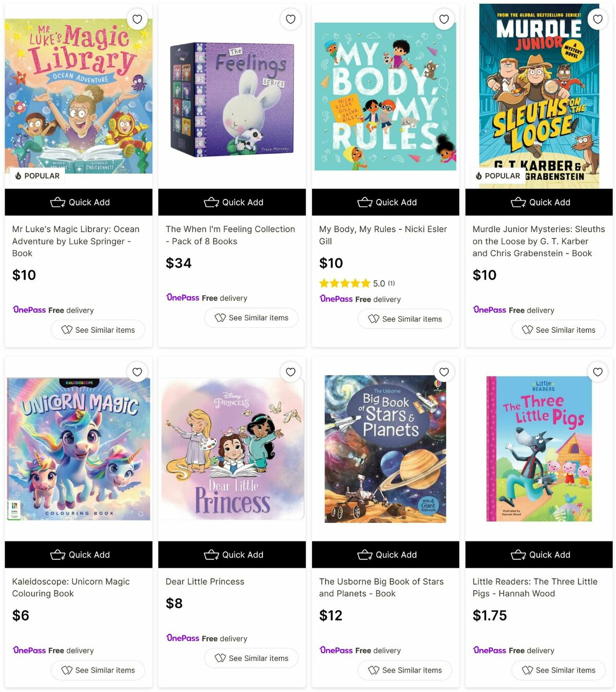Open See Similar items for The Feelings Collection
616x692 pixels.
click(x=251, y=317)
